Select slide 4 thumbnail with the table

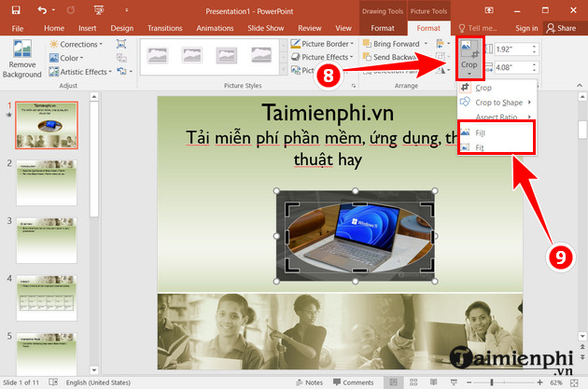tap(47, 298)
